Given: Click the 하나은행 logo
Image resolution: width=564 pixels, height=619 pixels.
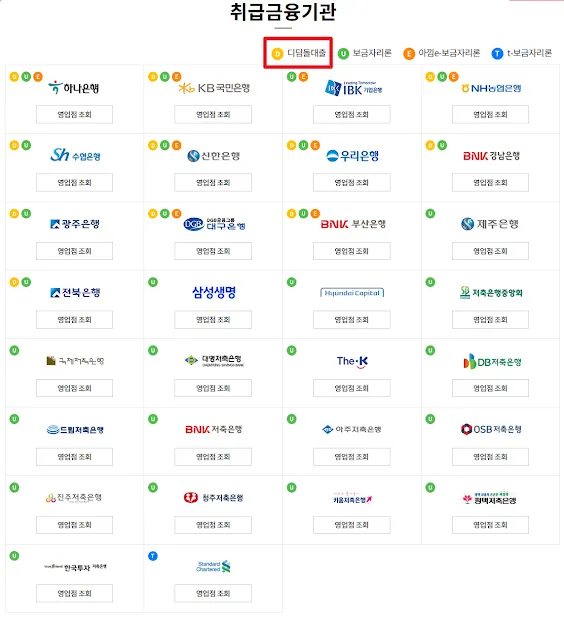Looking at the screenshot, I should click(74, 88).
